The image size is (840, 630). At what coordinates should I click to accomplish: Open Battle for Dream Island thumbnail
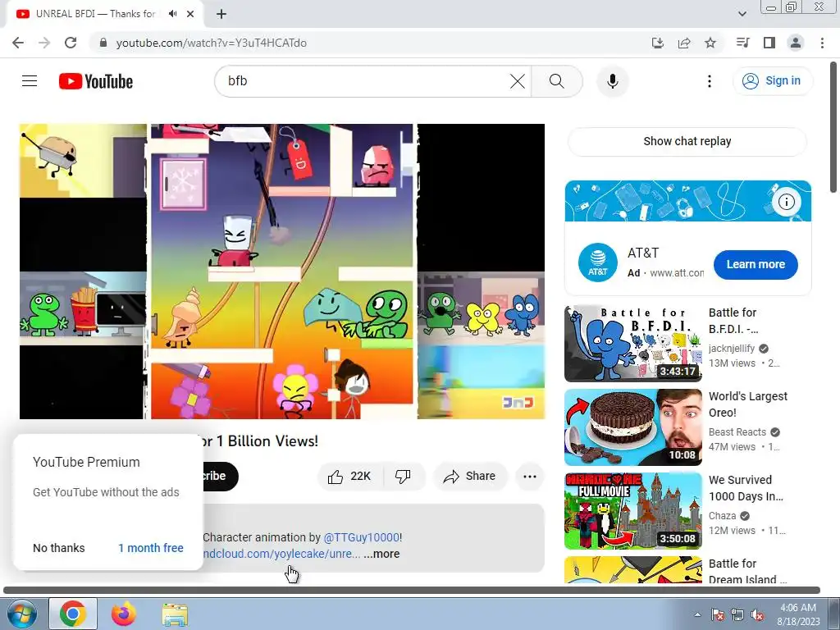point(633,569)
